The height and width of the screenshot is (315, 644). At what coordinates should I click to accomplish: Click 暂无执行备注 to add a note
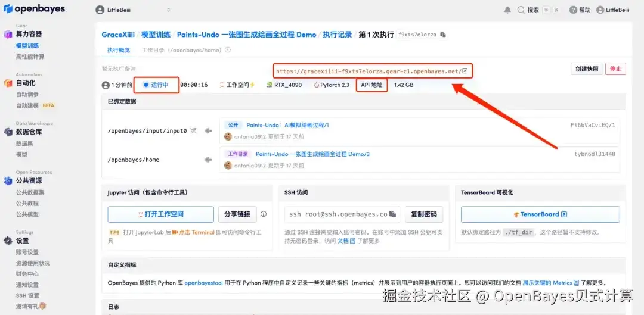point(119,69)
